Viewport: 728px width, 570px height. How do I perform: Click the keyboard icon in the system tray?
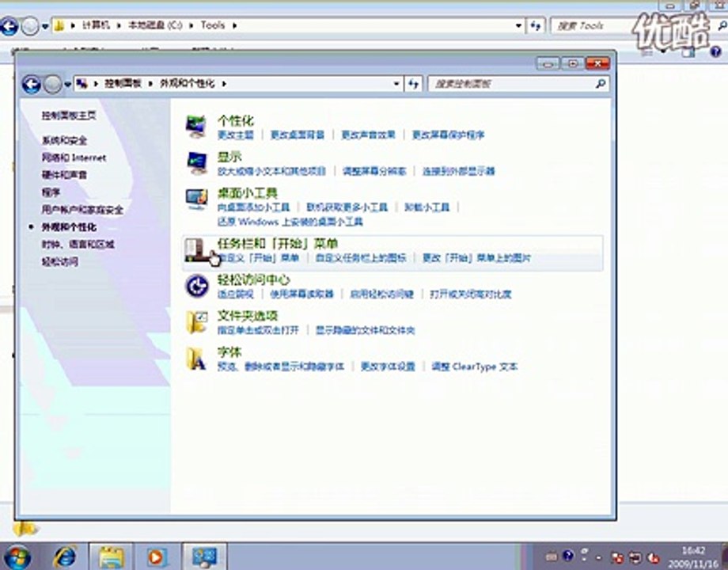551,556
